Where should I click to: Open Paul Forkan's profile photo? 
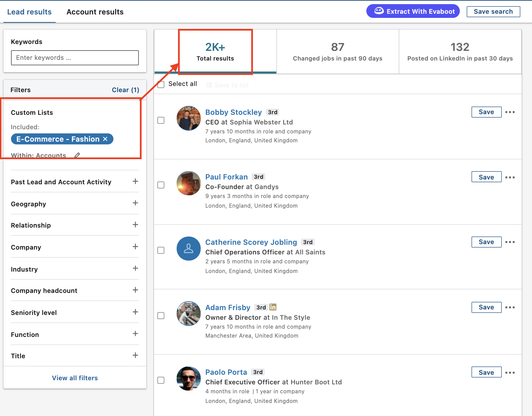(x=189, y=183)
